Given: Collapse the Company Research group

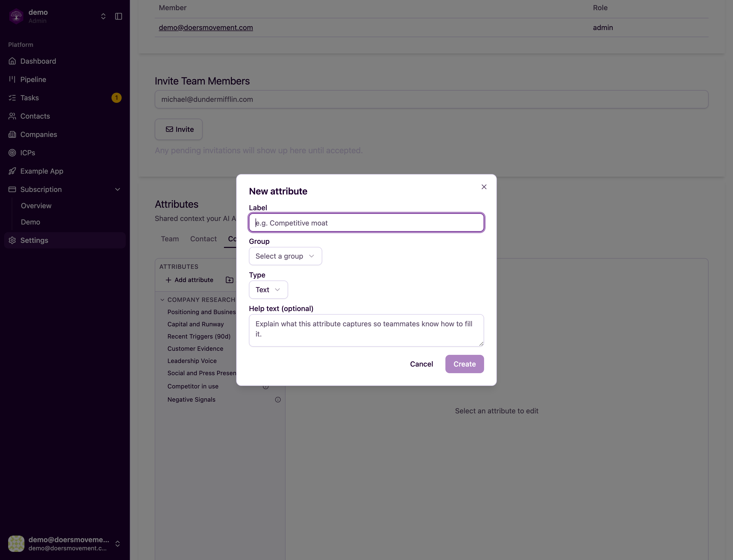Looking at the screenshot, I should click(162, 300).
